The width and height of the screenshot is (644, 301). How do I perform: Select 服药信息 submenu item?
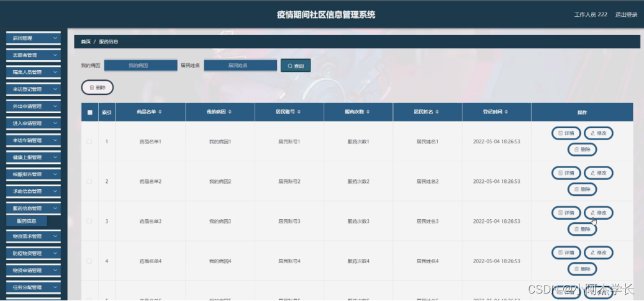pos(27,221)
